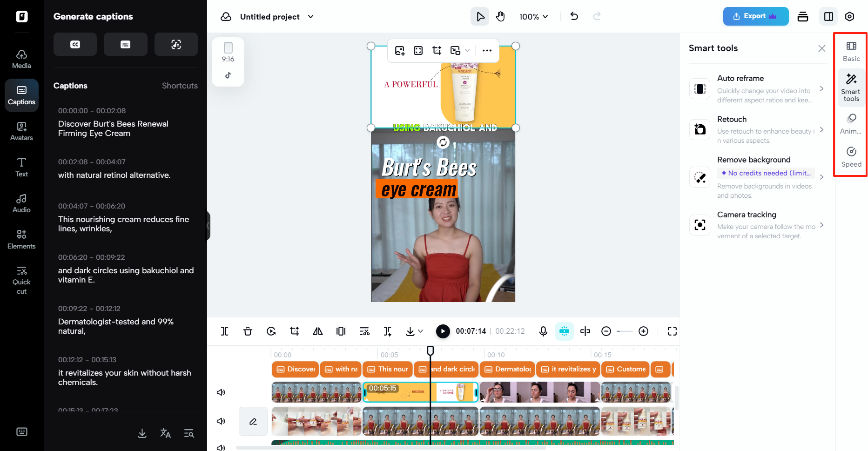Screen dimensions: 868x451
Task: Click the fullscreen timeline icon
Action: [672, 331]
